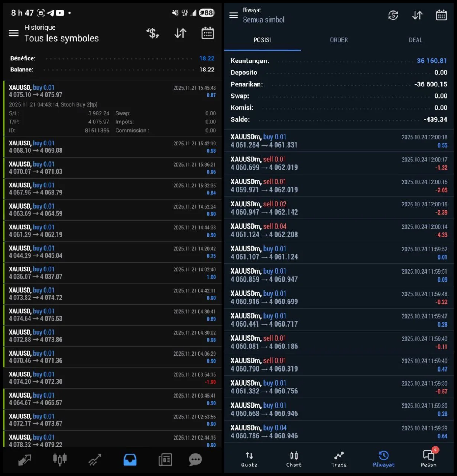The height and width of the screenshot is (476, 457).
Task: Go to Trade in bottom navigation
Action: [339, 459]
